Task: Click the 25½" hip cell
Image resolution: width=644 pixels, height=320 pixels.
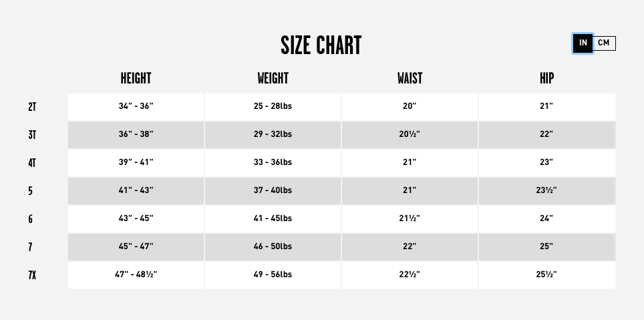Action: pyautogui.click(x=546, y=275)
